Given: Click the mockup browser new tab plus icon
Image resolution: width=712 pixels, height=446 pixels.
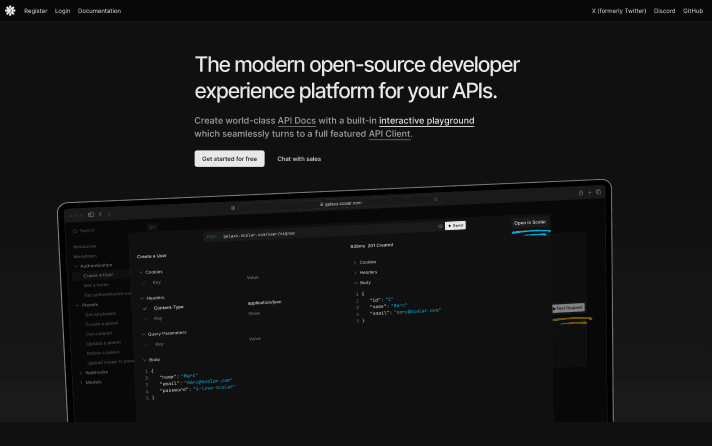Looking at the screenshot, I should (x=589, y=192).
